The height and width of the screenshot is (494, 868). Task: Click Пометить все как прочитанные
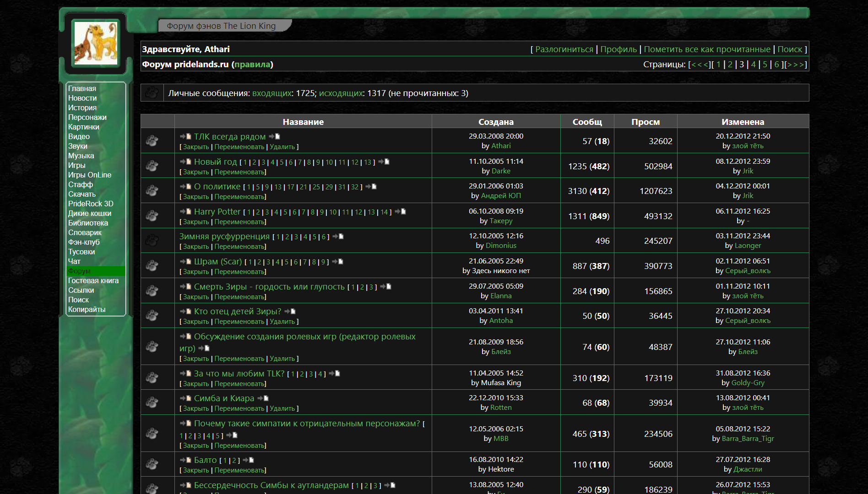click(707, 49)
